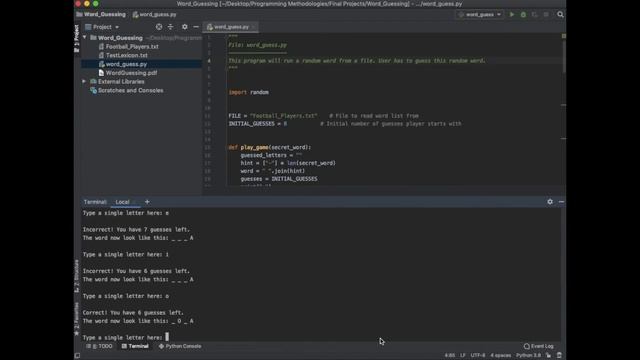
Task: Click 'Incorrect! You have 7 guesses left.' output
Action: point(136,229)
